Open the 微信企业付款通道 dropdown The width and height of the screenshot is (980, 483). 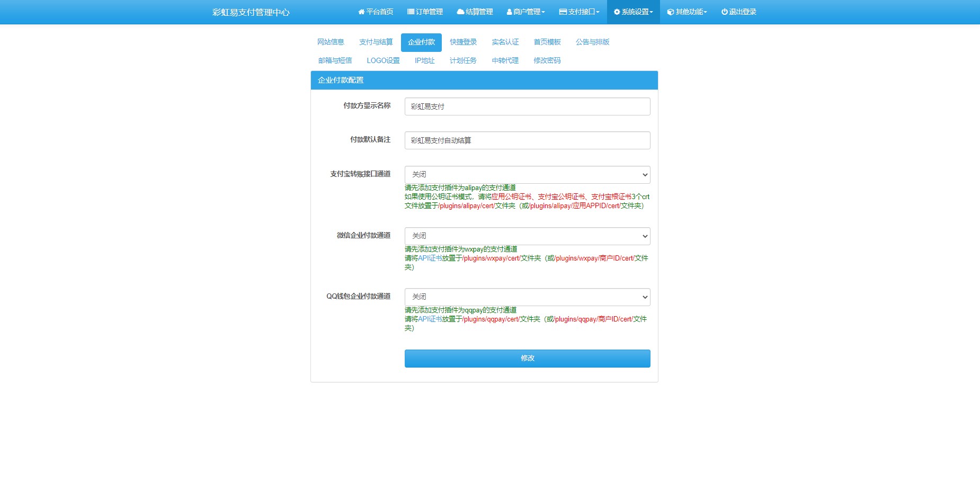[527, 236]
